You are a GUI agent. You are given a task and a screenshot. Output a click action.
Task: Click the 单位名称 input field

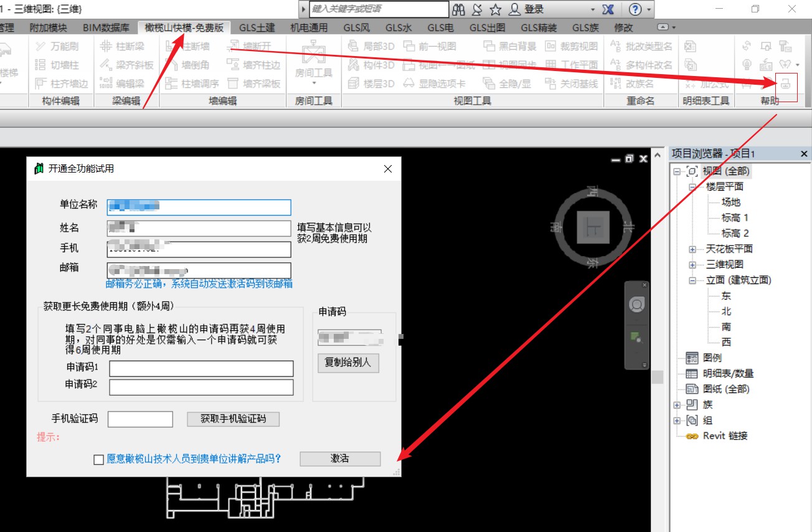tap(199, 207)
